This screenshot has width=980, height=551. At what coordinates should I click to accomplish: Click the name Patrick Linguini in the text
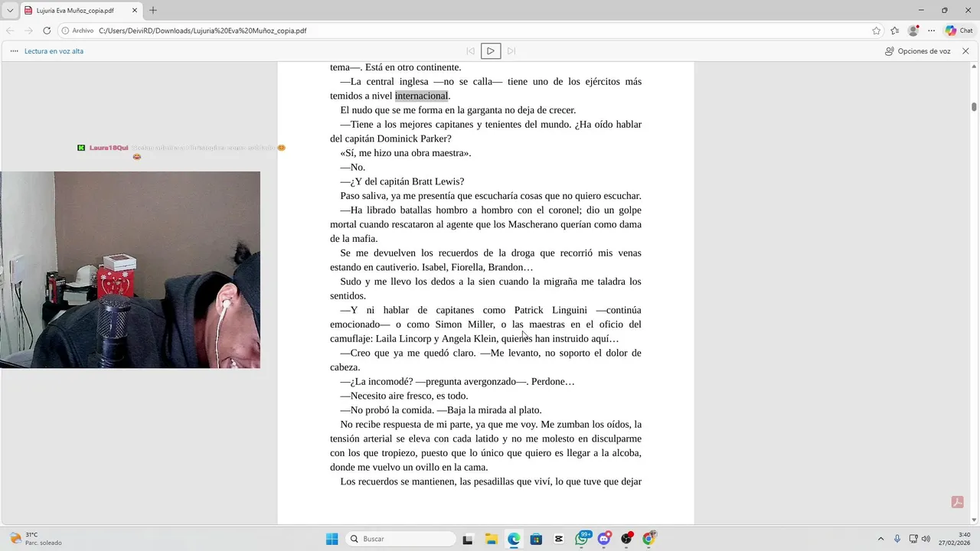point(550,310)
